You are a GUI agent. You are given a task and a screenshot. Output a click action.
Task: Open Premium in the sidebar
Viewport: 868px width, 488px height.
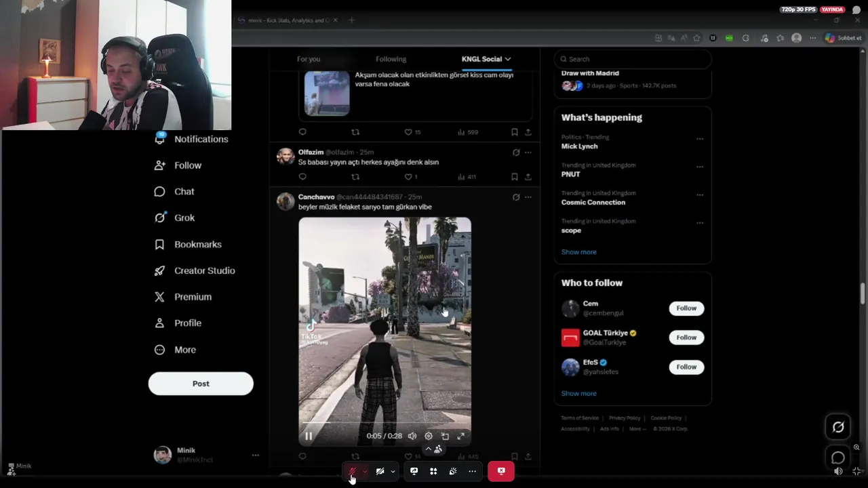[x=183, y=297]
